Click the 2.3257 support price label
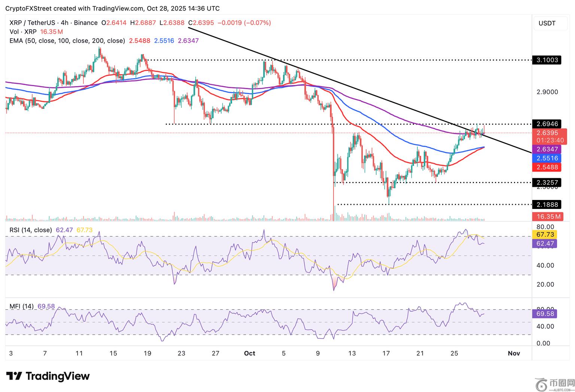The width and height of the screenshot is (575, 392). point(547,183)
